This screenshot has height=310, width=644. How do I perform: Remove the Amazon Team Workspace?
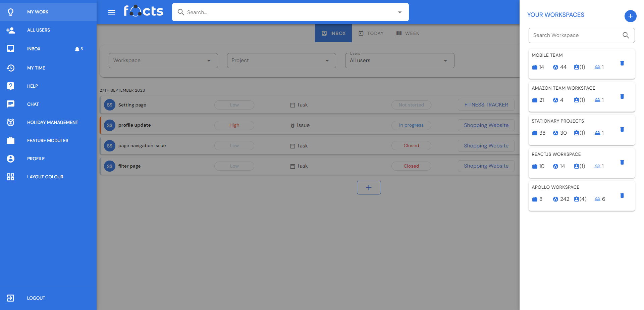[x=622, y=96]
